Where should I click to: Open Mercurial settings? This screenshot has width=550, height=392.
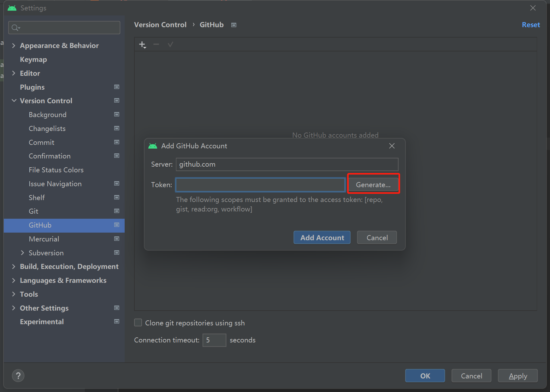pos(44,239)
